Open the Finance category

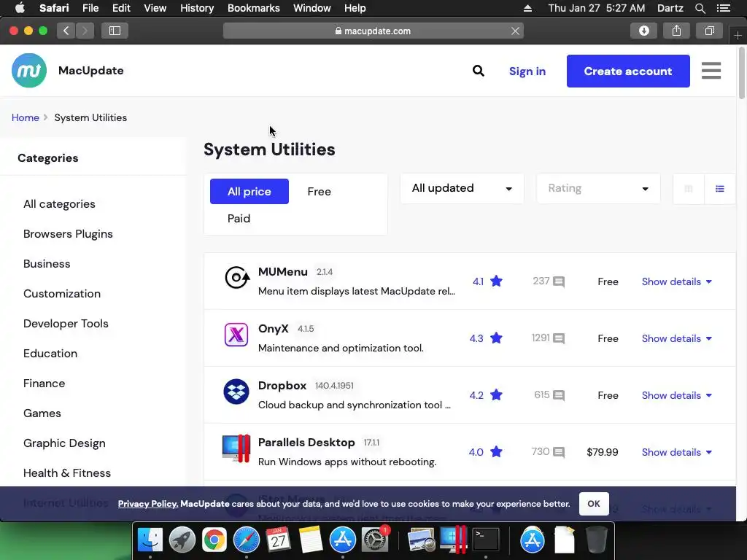click(44, 384)
